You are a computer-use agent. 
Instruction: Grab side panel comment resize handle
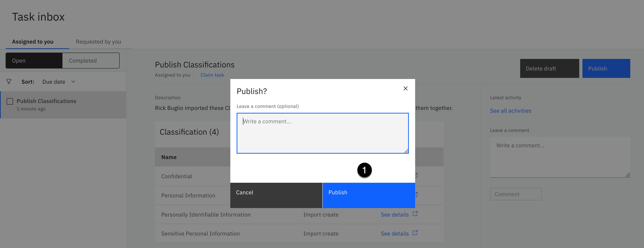click(628, 175)
